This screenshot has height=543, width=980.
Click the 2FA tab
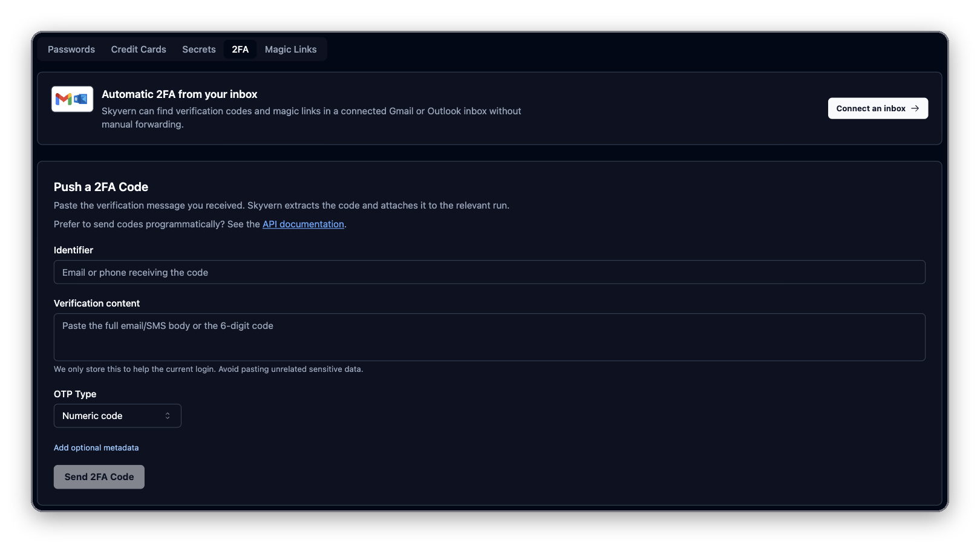[x=240, y=50]
